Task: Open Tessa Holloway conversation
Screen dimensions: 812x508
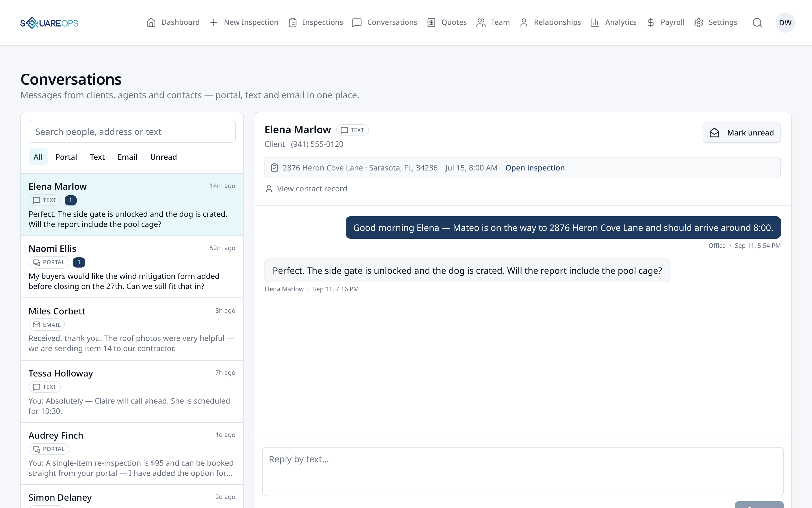Action: pyautogui.click(x=132, y=391)
